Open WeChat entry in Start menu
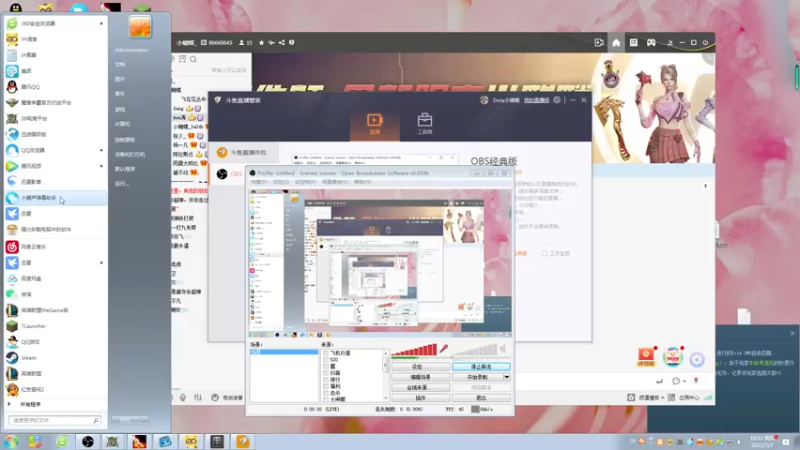The height and width of the screenshot is (450, 800). pyautogui.click(x=55, y=294)
